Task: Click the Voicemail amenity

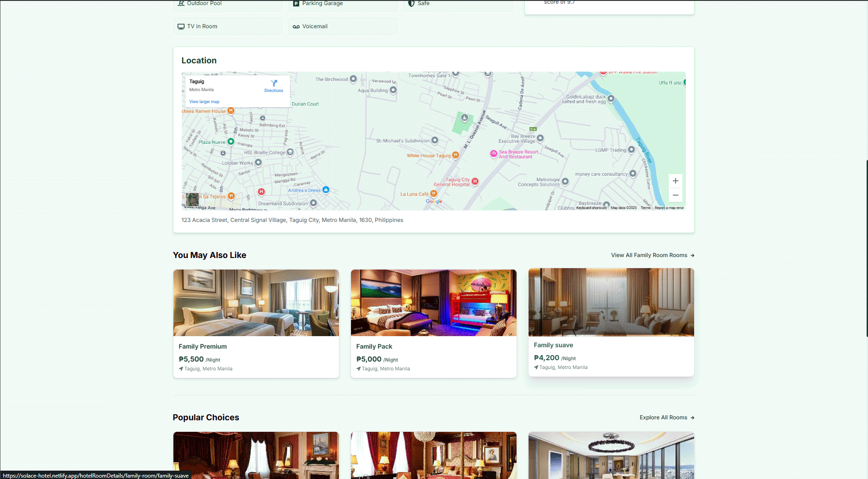Action: coord(343,26)
